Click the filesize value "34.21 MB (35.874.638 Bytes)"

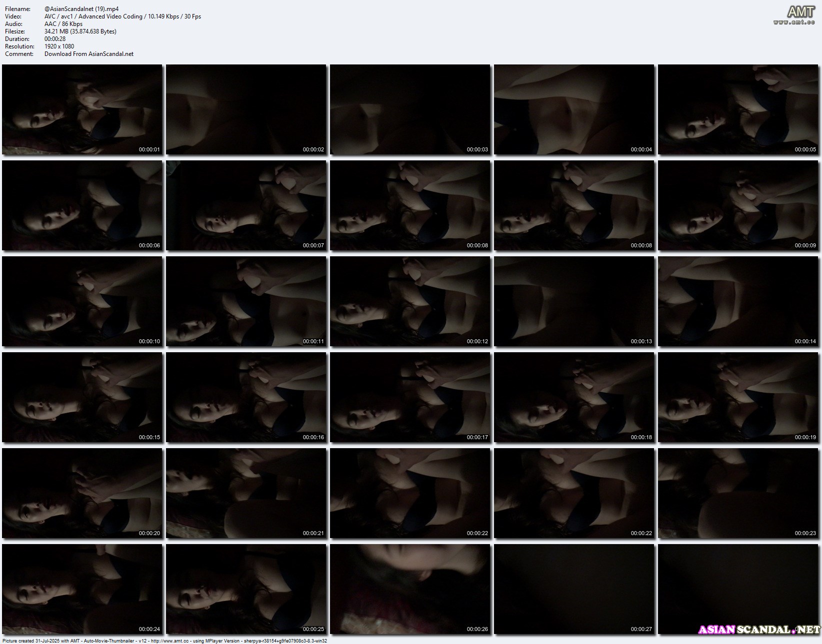point(80,31)
